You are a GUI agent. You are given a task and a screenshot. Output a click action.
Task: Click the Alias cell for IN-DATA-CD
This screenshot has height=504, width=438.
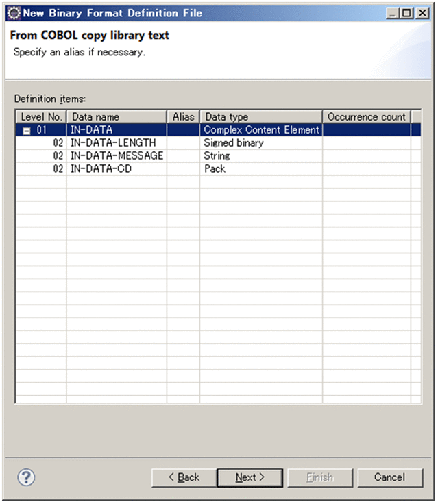point(184,168)
